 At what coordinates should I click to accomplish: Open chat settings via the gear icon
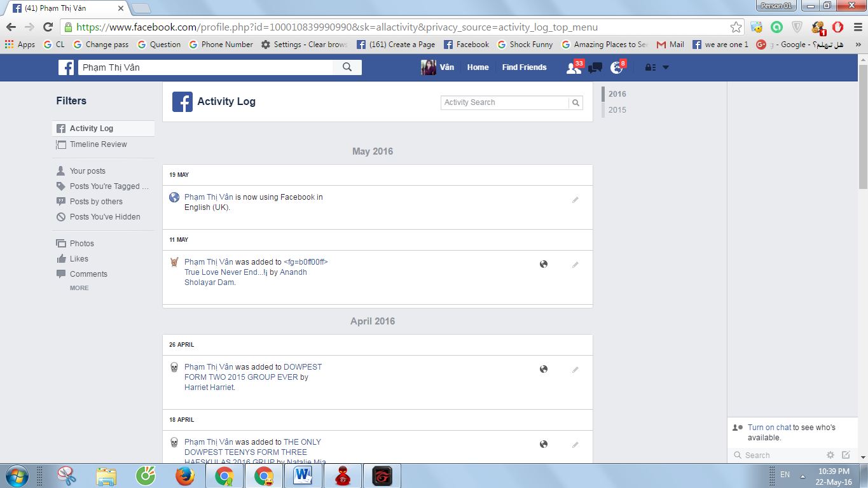coord(831,455)
